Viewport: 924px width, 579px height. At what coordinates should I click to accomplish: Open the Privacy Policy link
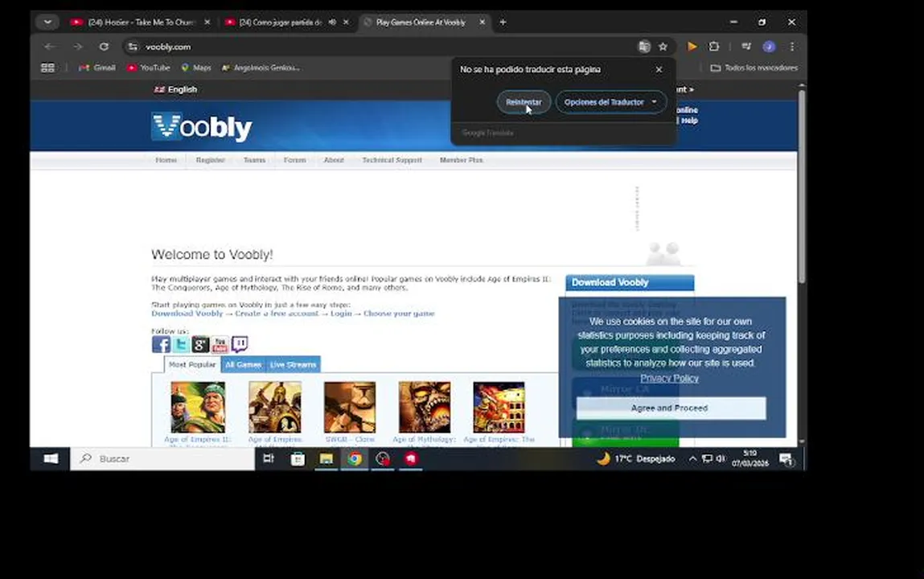tap(669, 378)
